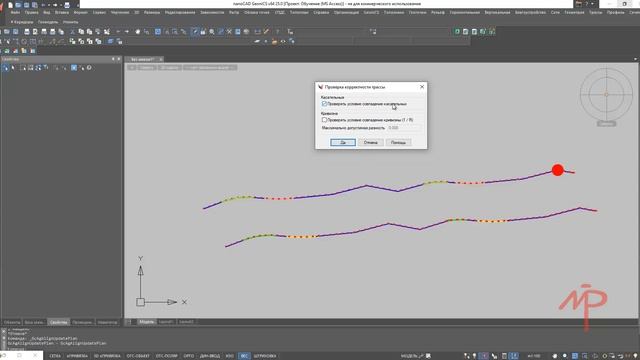
Task: Click the New document icon in title bar
Action: click(11, 5)
